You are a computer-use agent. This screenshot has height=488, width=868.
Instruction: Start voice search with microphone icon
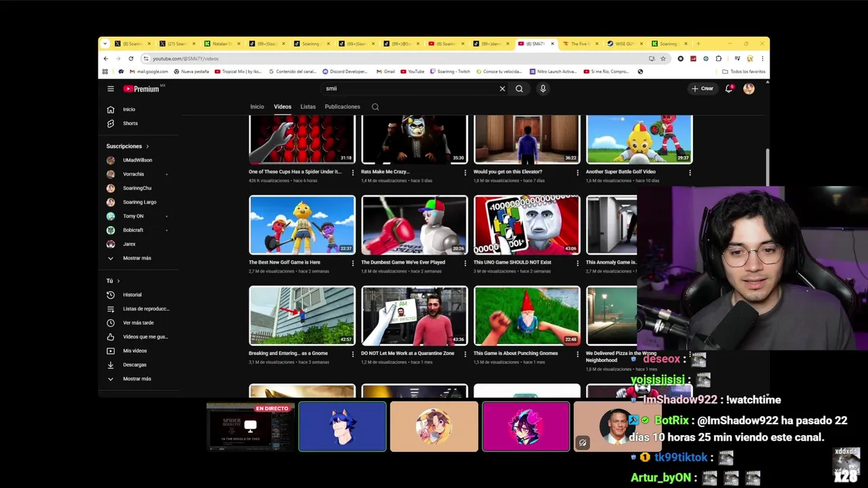click(x=542, y=89)
